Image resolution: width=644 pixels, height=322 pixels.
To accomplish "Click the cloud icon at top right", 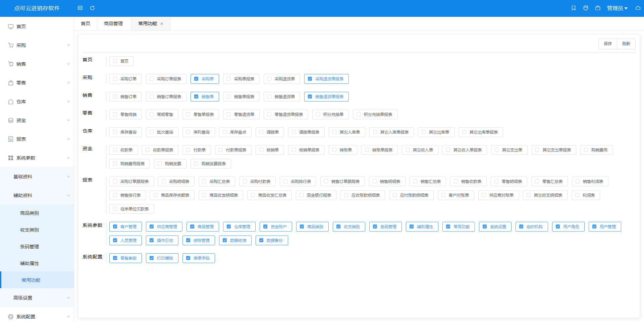I will (x=638, y=8).
